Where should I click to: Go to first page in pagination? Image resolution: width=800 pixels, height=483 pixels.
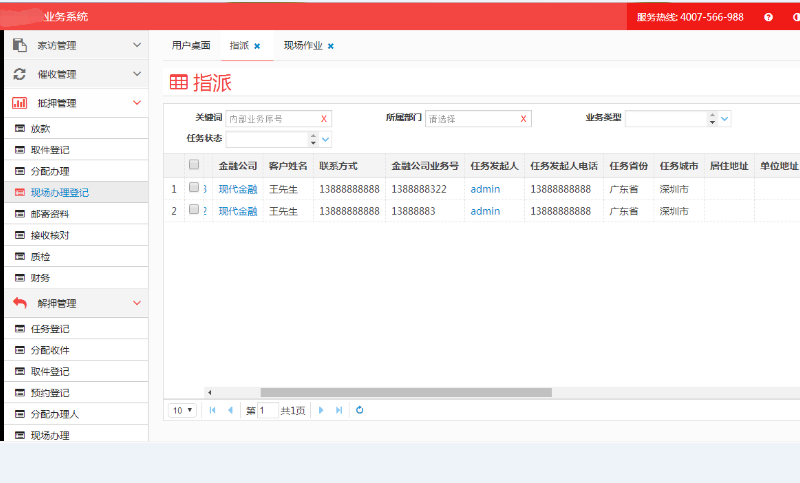[213, 410]
